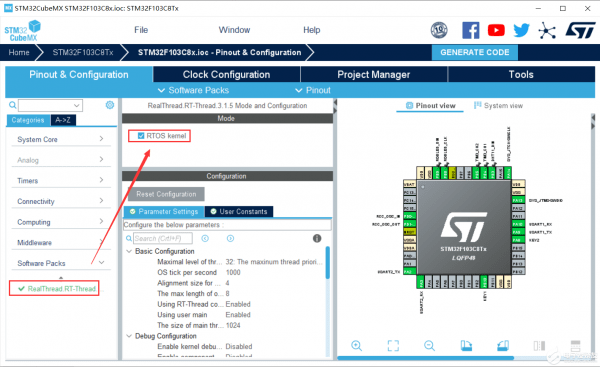Image resolution: width=600 pixels, height=367 pixels.
Task: Click the vertical split layout icon
Action: (539, 346)
